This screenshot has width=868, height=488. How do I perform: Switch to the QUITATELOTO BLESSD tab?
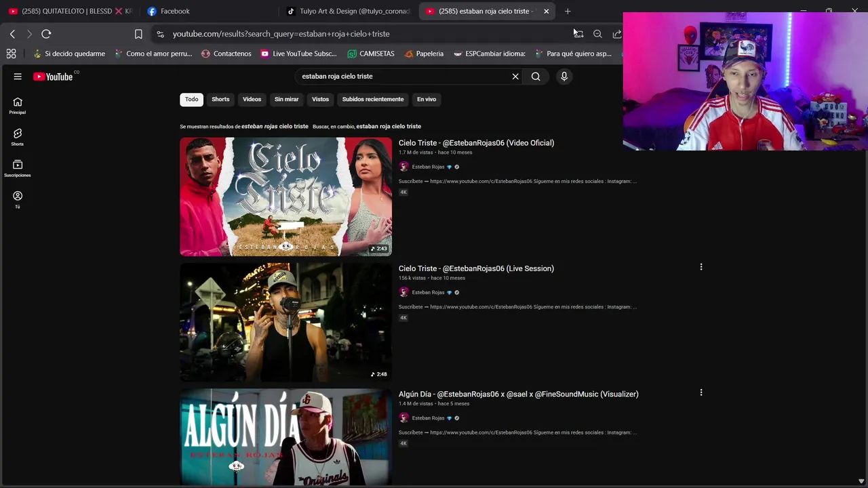[70, 12]
